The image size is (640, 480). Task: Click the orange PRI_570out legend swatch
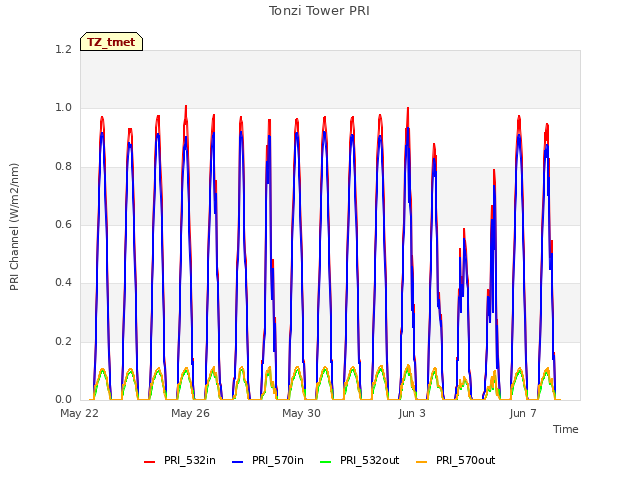coord(421,462)
